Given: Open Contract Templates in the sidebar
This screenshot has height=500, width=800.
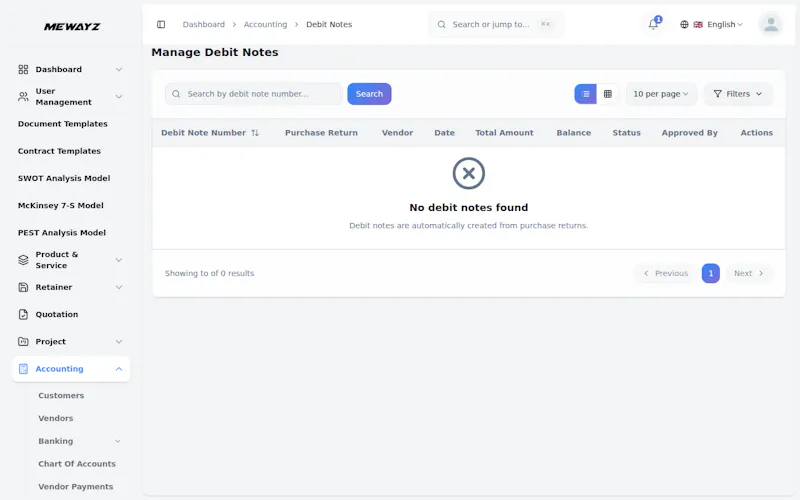Looking at the screenshot, I should (59, 151).
